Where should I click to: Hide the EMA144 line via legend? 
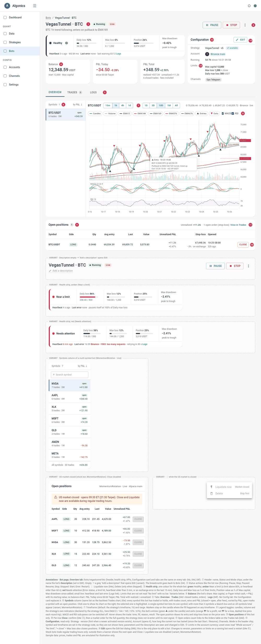tap(140, 113)
